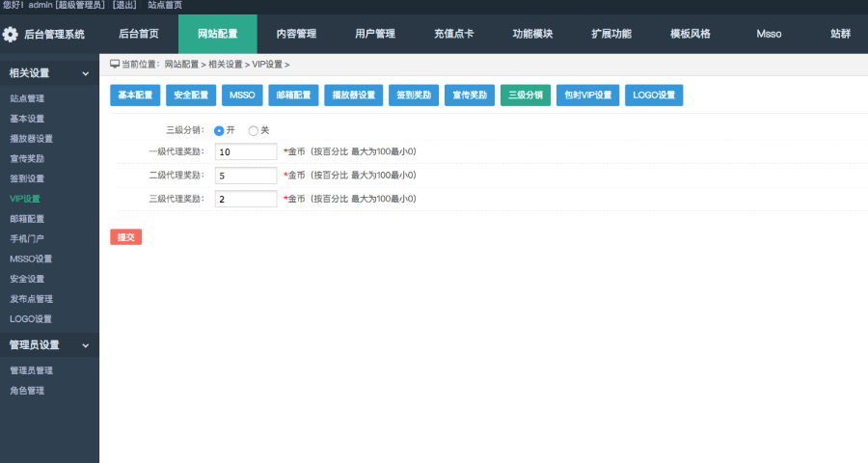Open 宣传奖励 in the sidebar

[27, 158]
